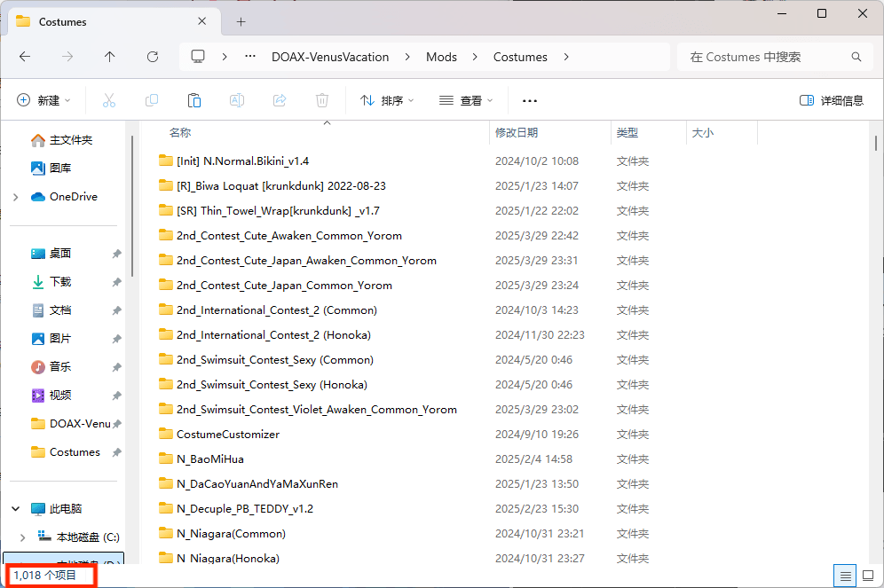
Task: Unpin Costumes sidebar entry via its pin icon
Action: [x=116, y=452]
